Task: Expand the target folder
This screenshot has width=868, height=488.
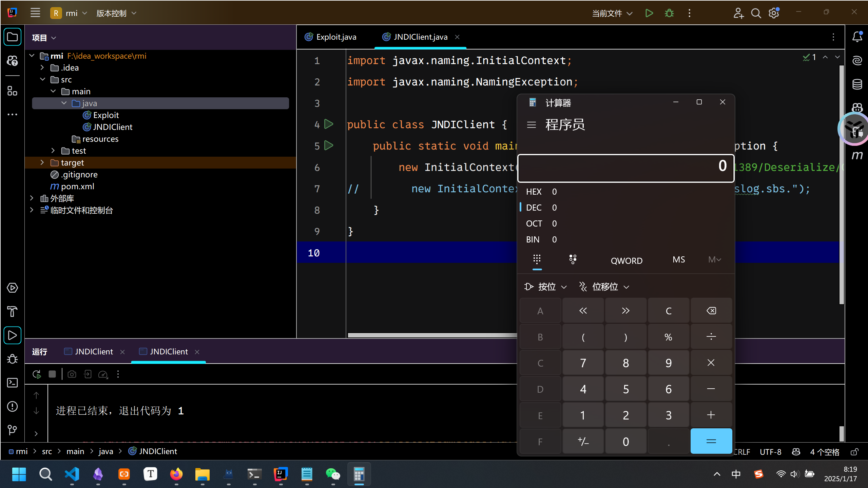Action: (42, 162)
